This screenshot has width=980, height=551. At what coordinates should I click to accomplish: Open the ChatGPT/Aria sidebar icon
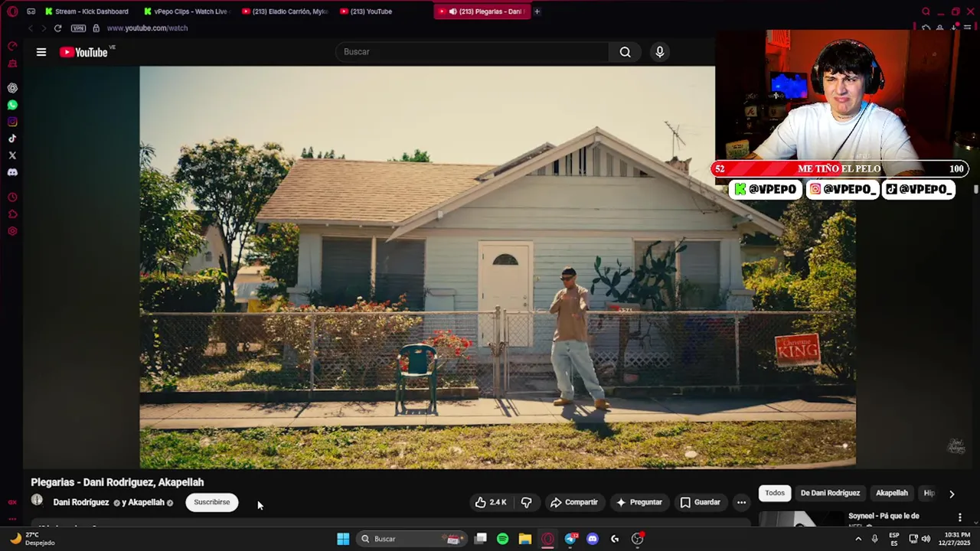click(12, 88)
